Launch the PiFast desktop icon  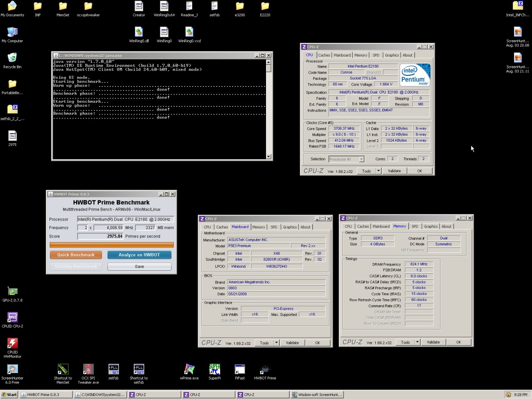coord(240,371)
